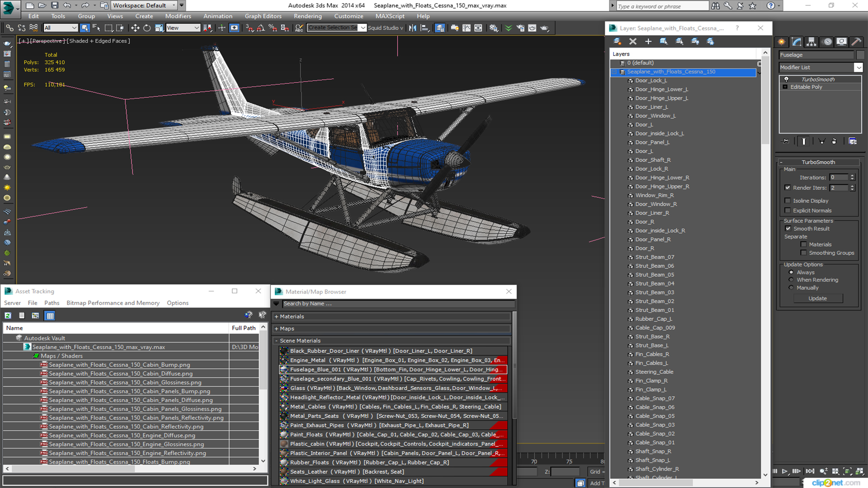Screen dimensions: 868x488
Task: Open Paths menu in Asset Tracking
Action: (52, 303)
